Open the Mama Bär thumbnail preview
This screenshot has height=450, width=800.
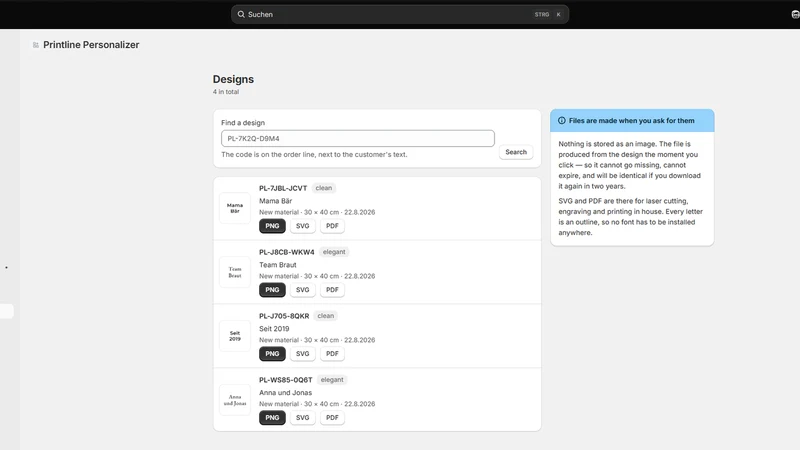tap(235, 208)
